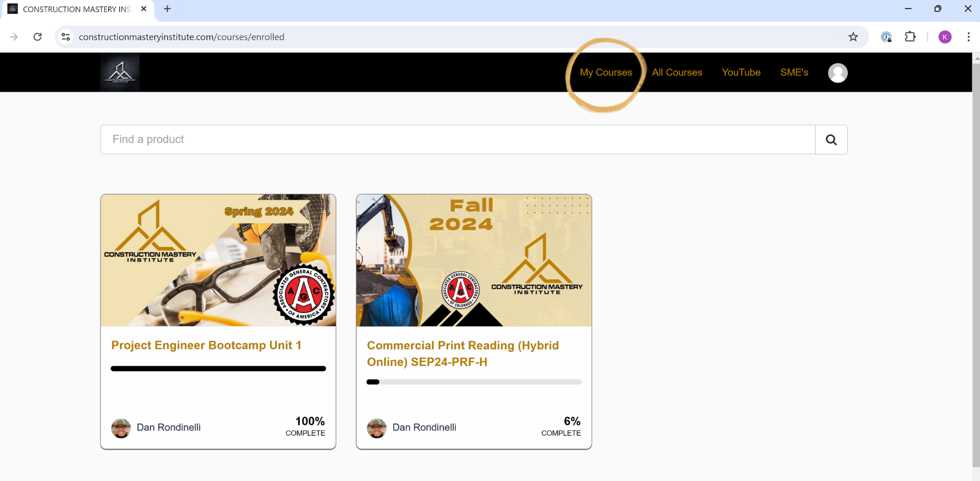
Task: Click the Find a product search field
Action: (x=458, y=140)
